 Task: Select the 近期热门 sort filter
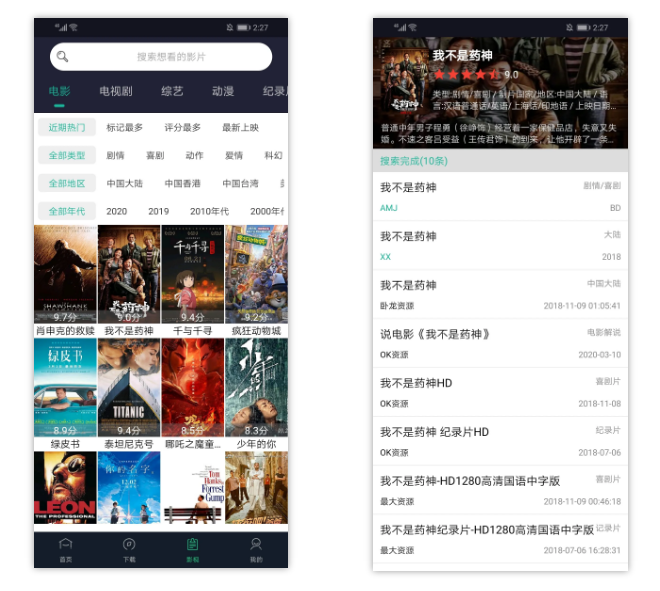[67, 128]
